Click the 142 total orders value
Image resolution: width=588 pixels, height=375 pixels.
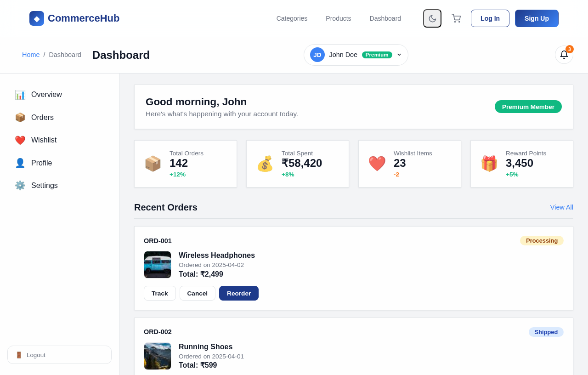pos(179,163)
